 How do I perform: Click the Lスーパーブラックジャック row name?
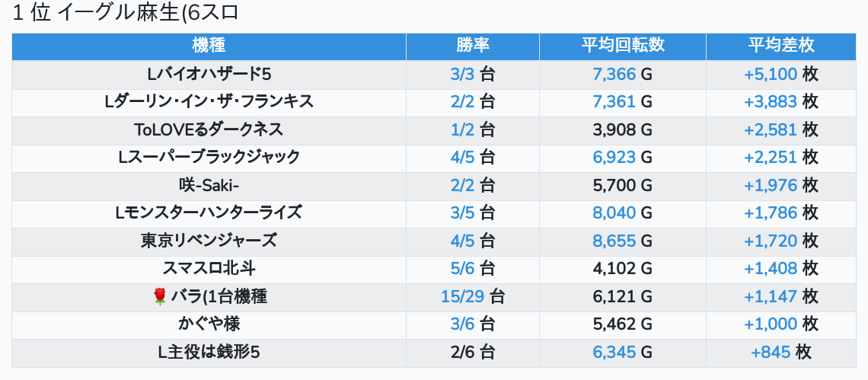tap(209, 157)
